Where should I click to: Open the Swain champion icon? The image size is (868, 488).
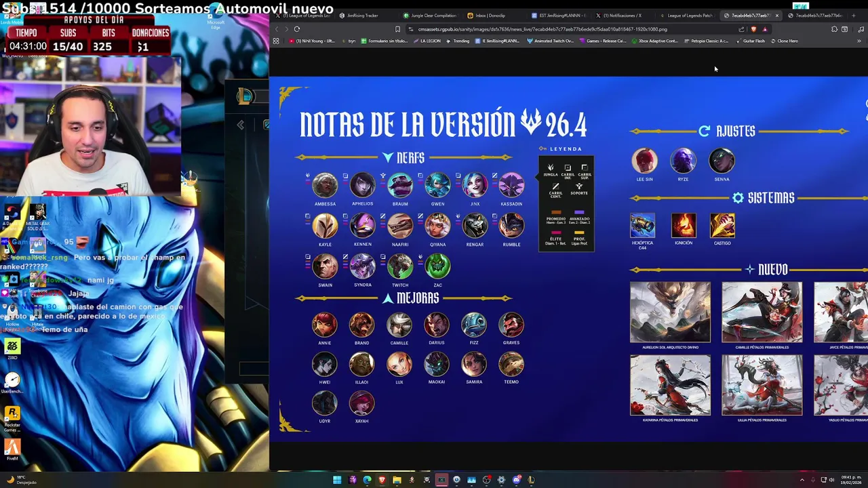pos(325,266)
